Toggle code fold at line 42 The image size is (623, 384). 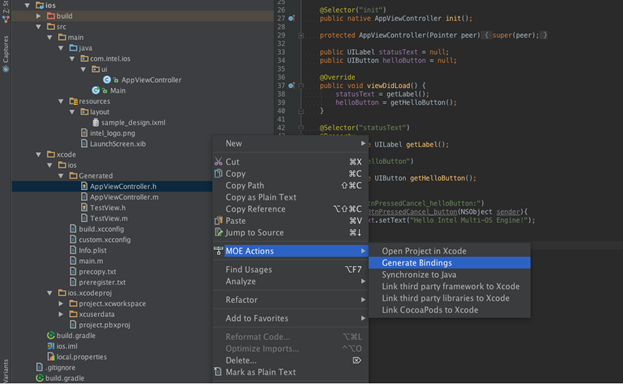(301, 128)
